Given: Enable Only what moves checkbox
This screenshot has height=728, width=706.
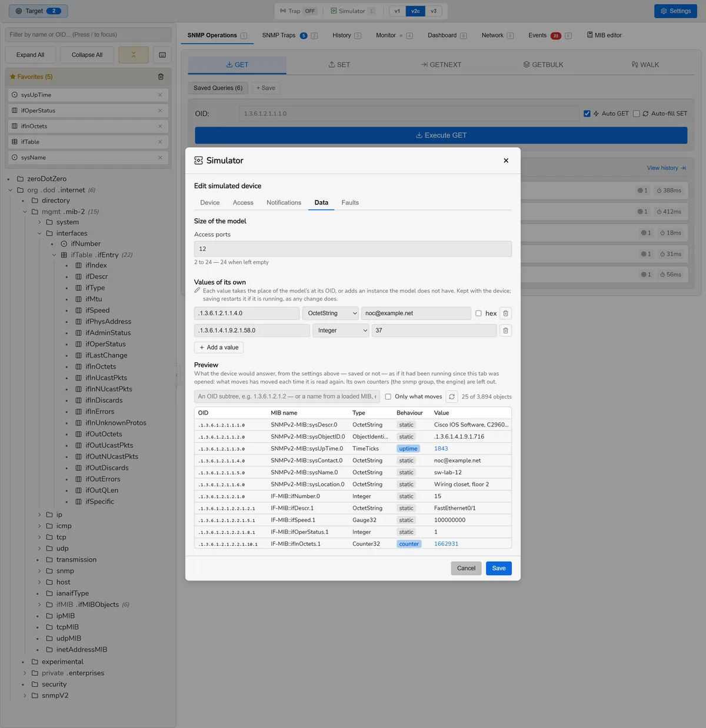Looking at the screenshot, I should click(x=388, y=396).
